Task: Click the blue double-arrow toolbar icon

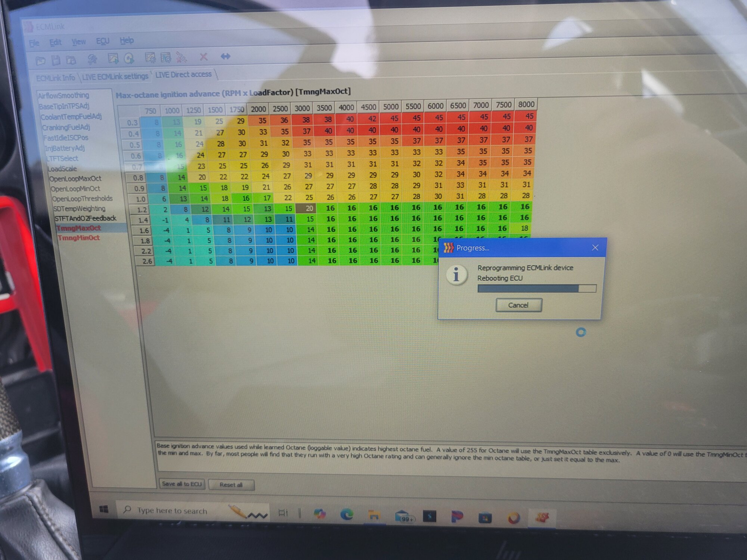Action: click(226, 56)
